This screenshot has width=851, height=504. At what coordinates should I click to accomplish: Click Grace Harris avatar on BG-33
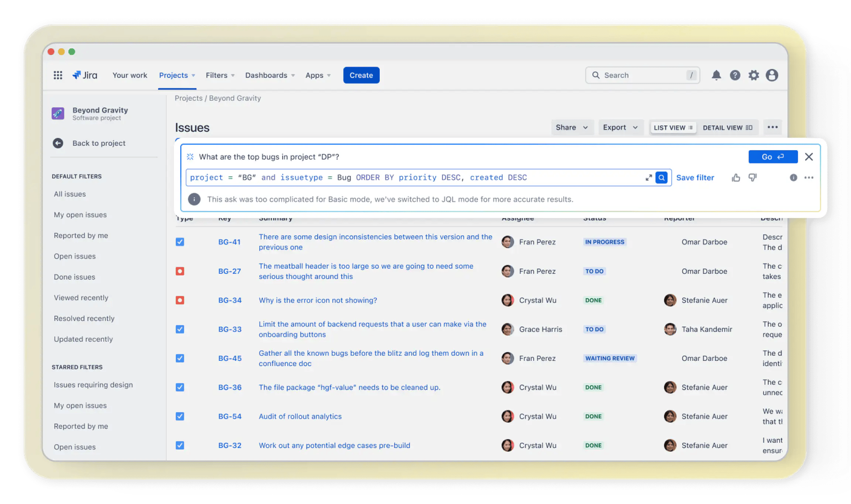[x=507, y=329]
